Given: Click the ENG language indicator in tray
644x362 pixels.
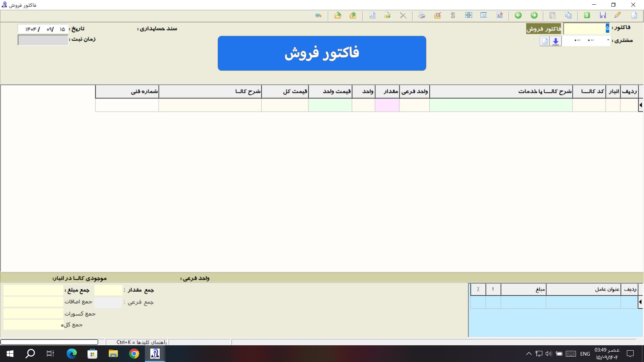Looking at the screenshot, I should pyautogui.click(x=585, y=354).
